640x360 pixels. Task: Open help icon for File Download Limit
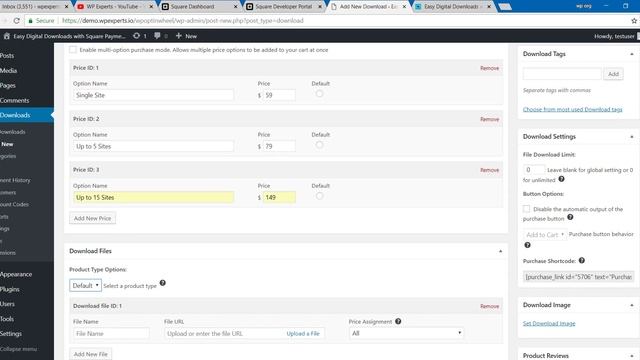[561, 179]
